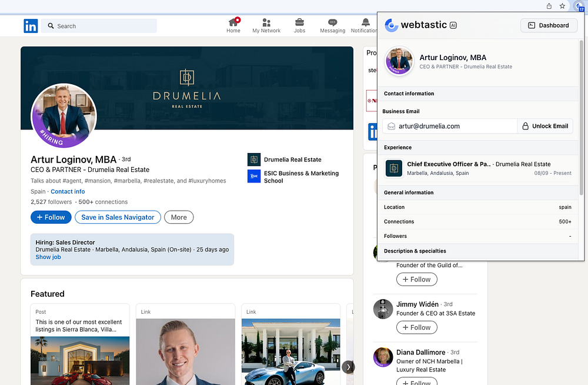Follow Jimmy Widén
Image resolution: width=588 pixels, height=385 pixels.
pos(417,327)
